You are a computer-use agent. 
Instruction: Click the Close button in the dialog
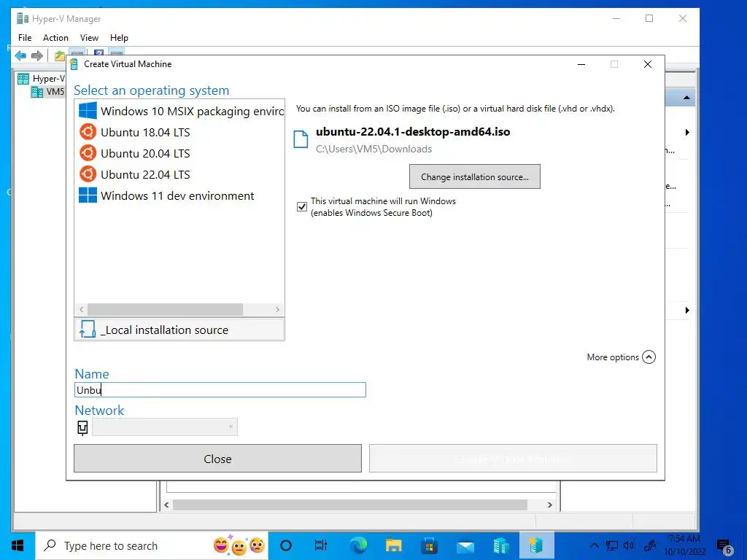(x=217, y=459)
